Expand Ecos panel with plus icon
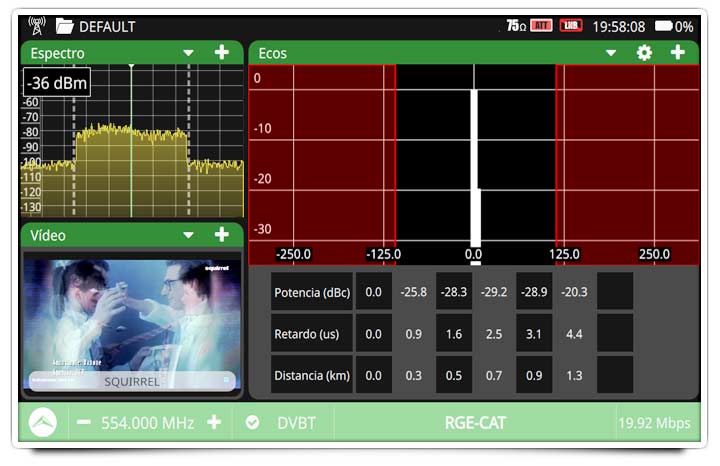Viewport: 720px width, 466px height. click(x=678, y=52)
